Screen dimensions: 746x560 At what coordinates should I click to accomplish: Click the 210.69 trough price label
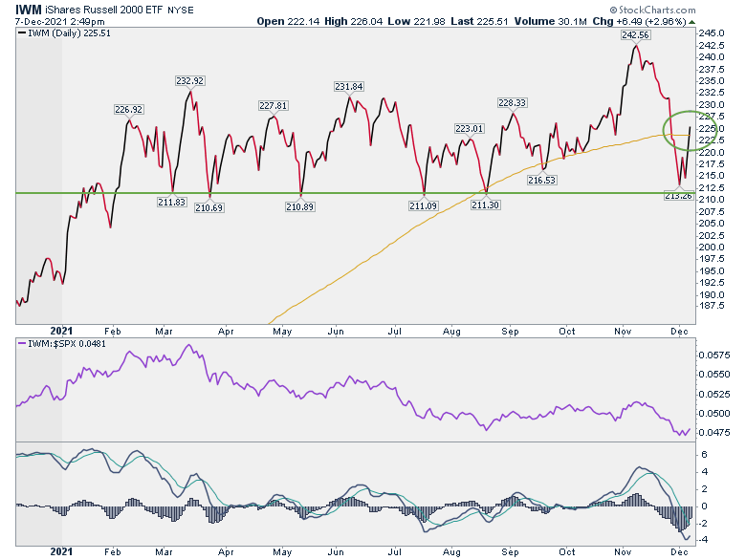click(x=208, y=207)
